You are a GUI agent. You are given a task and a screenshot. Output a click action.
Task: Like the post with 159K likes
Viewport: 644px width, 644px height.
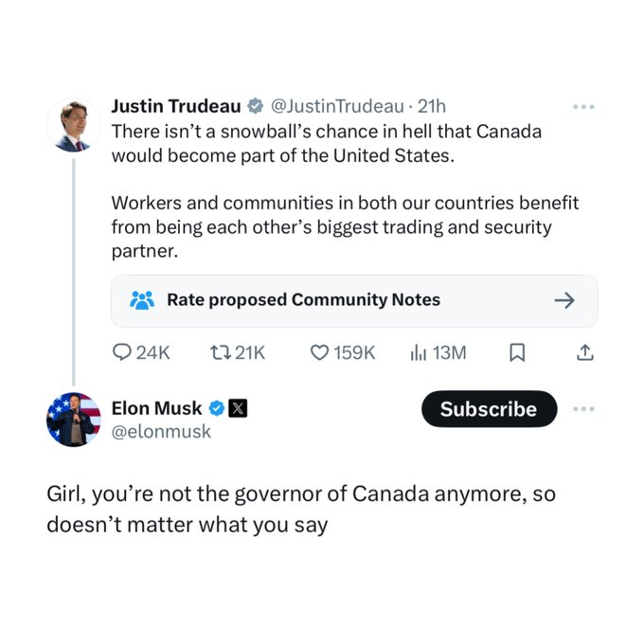[x=320, y=352]
